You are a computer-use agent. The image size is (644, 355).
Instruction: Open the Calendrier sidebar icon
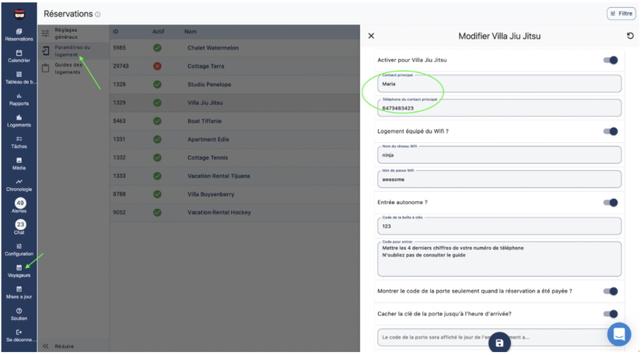(19, 56)
